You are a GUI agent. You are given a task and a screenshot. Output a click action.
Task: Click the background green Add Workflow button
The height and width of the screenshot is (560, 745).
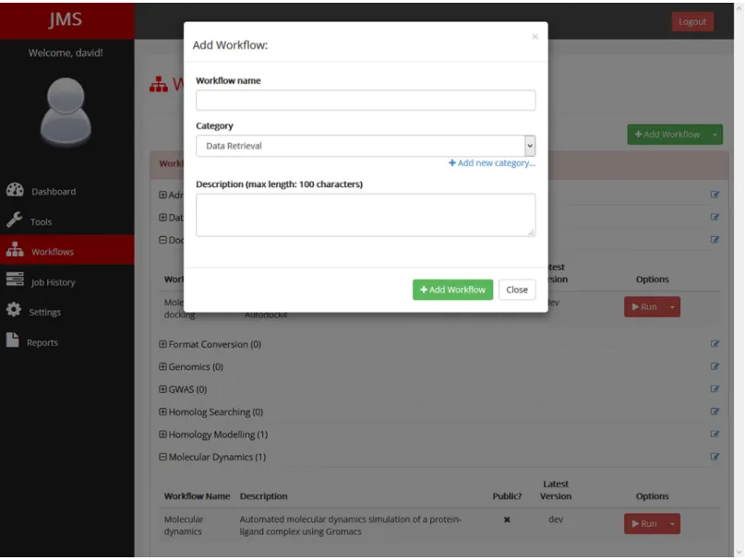(x=667, y=135)
